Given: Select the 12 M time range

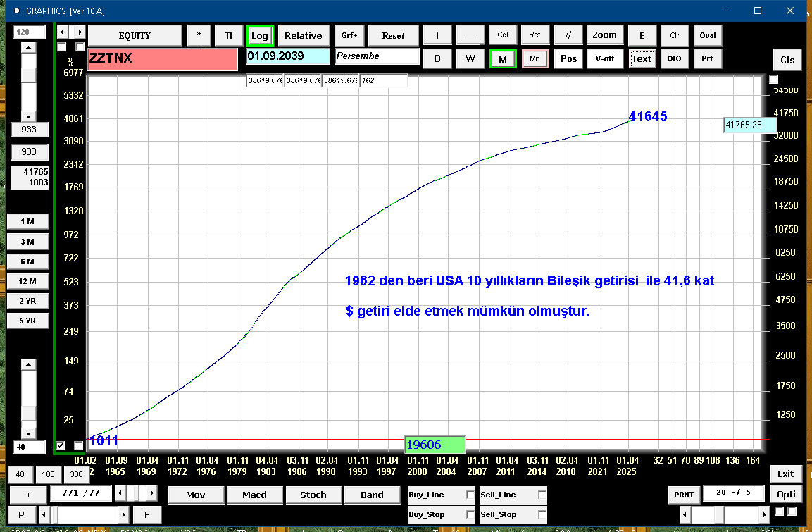Looking at the screenshot, I should pos(27,281).
